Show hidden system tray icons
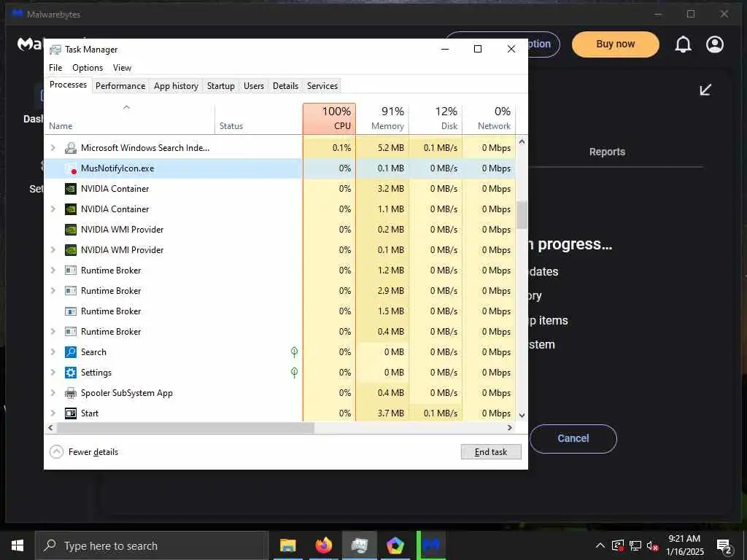The width and height of the screenshot is (747, 560). coord(600,545)
